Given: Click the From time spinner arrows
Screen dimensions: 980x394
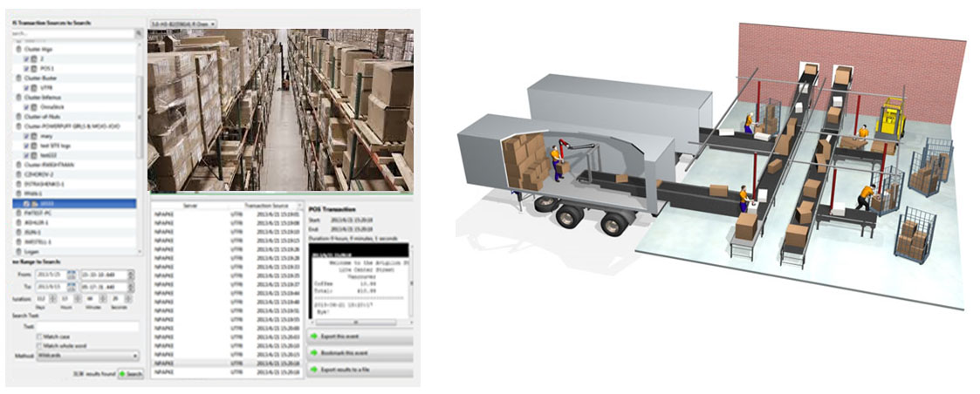Looking at the screenshot, I should pyautogui.click(x=131, y=275).
